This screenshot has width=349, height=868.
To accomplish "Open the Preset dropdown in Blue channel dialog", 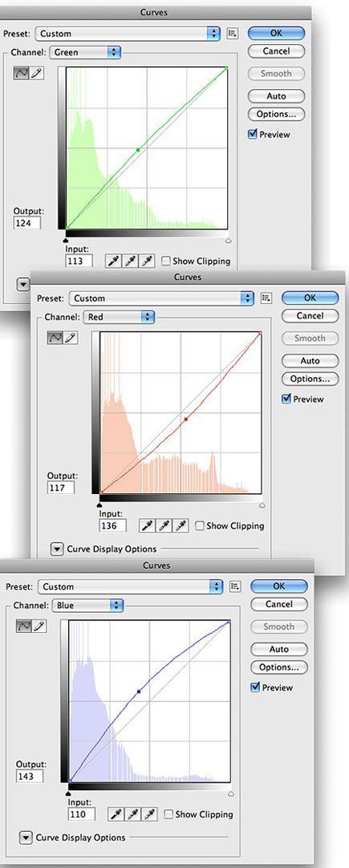I will point(130,586).
